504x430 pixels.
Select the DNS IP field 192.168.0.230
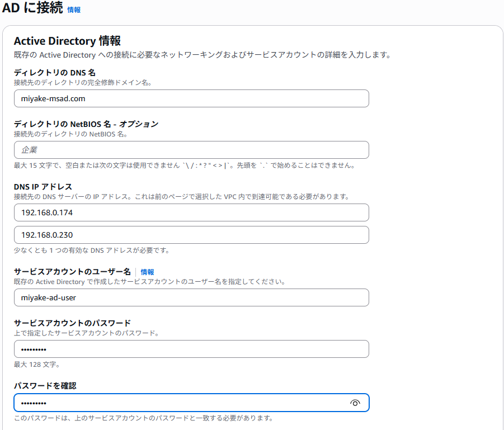tap(191, 235)
